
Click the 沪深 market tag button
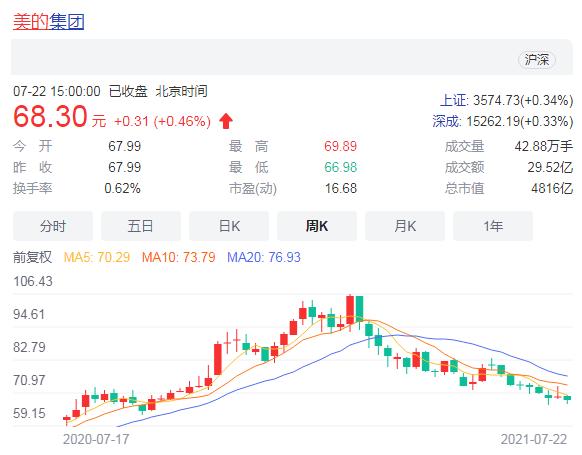[x=537, y=60]
